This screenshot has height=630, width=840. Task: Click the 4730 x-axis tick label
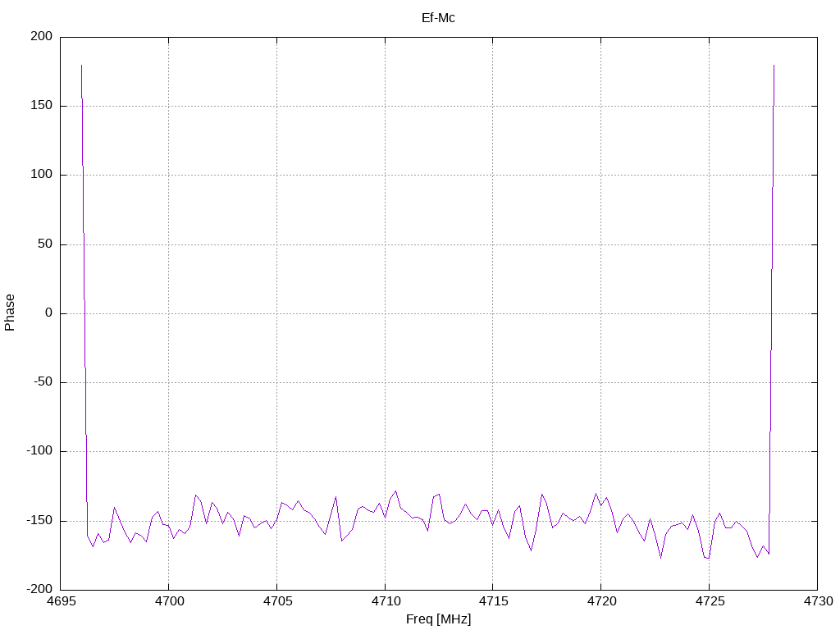[x=818, y=601]
